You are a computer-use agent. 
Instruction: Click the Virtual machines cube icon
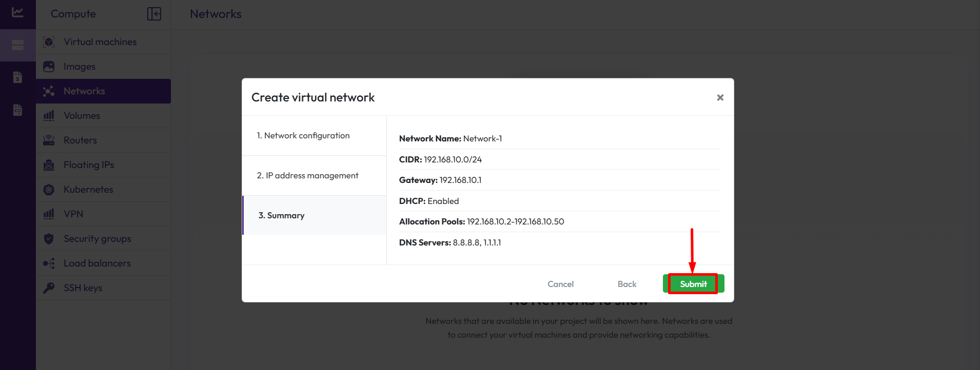(49, 42)
